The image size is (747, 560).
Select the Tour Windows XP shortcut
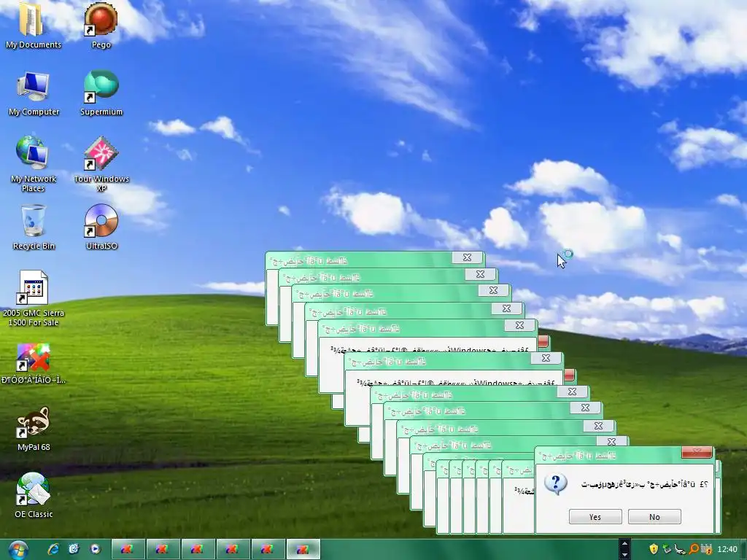click(101, 153)
